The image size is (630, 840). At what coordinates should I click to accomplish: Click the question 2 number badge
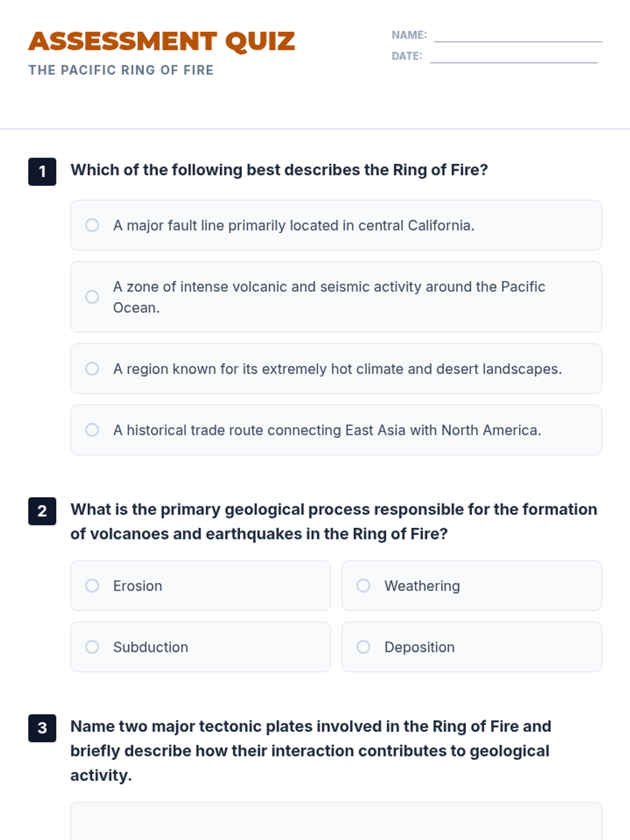(x=43, y=511)
